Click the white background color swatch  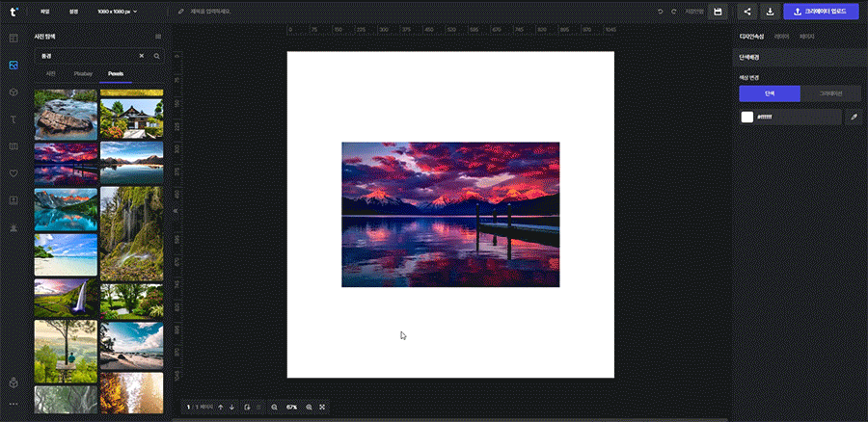(746, 117)
